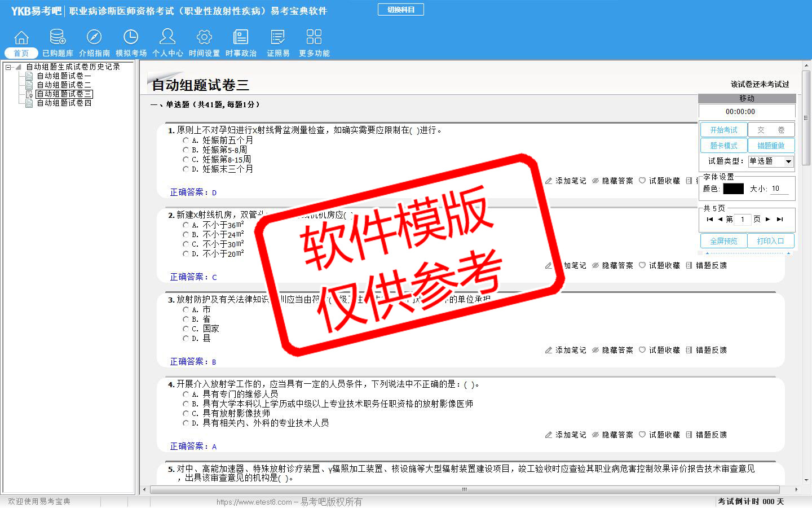The width and height of the screenshot is (812, 508).
Task: Select tree item 自动组题试卷四
Action: pos(64,103)
